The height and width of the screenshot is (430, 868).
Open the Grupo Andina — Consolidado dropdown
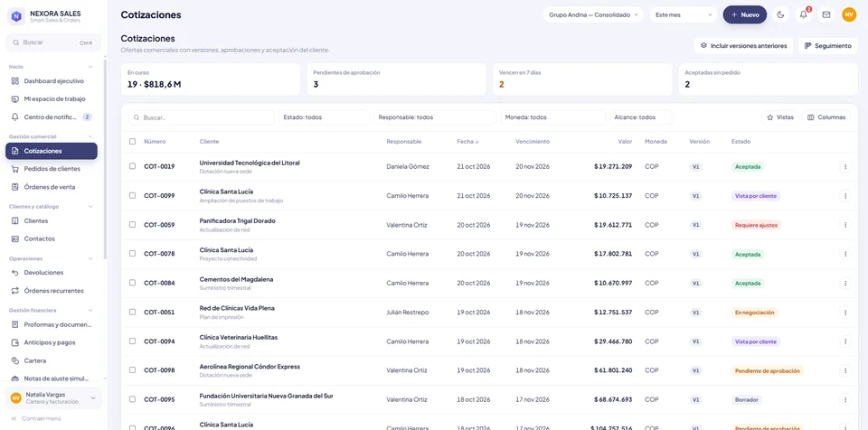point(593,15)
